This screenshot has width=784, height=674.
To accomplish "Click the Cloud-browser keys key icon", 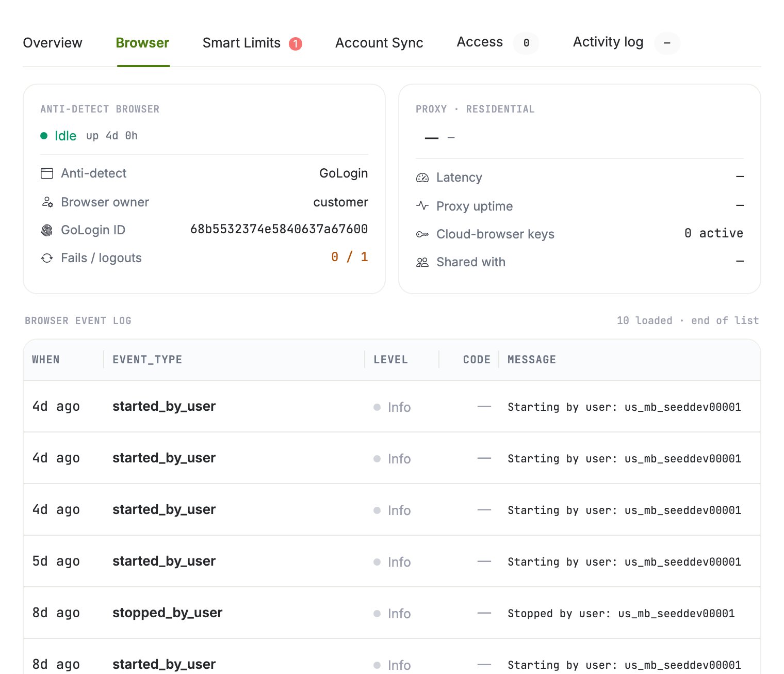I will coord(422,234).
